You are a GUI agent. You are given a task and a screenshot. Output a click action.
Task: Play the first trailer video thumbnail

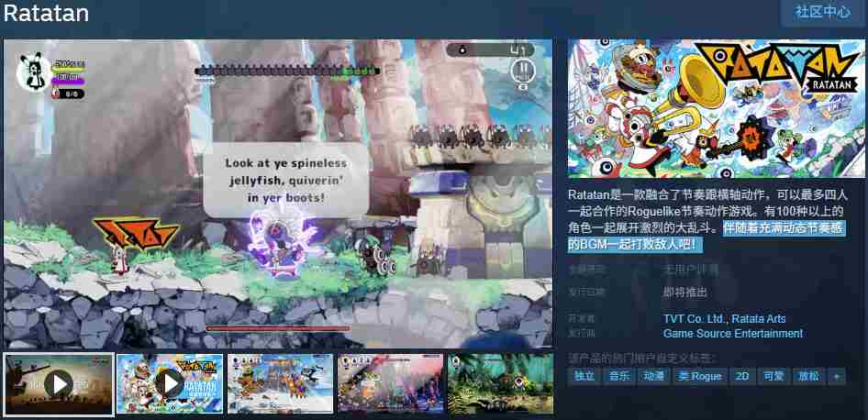coord(59,382)
